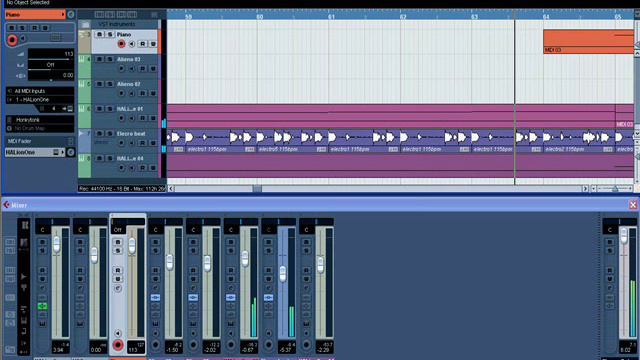
Task: Click pan display C on the -2.29 mixer channel
Action: pos(307,230)
